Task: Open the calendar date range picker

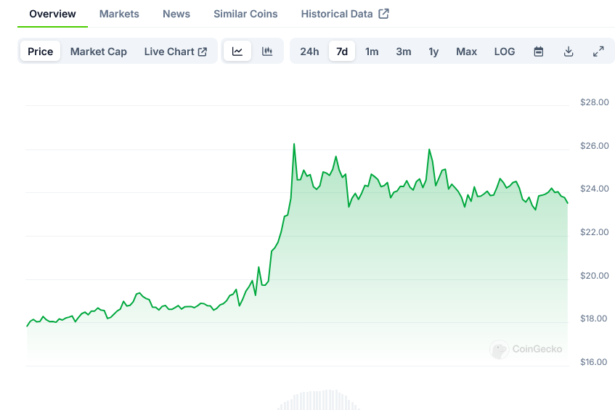Action: [538, 52]
